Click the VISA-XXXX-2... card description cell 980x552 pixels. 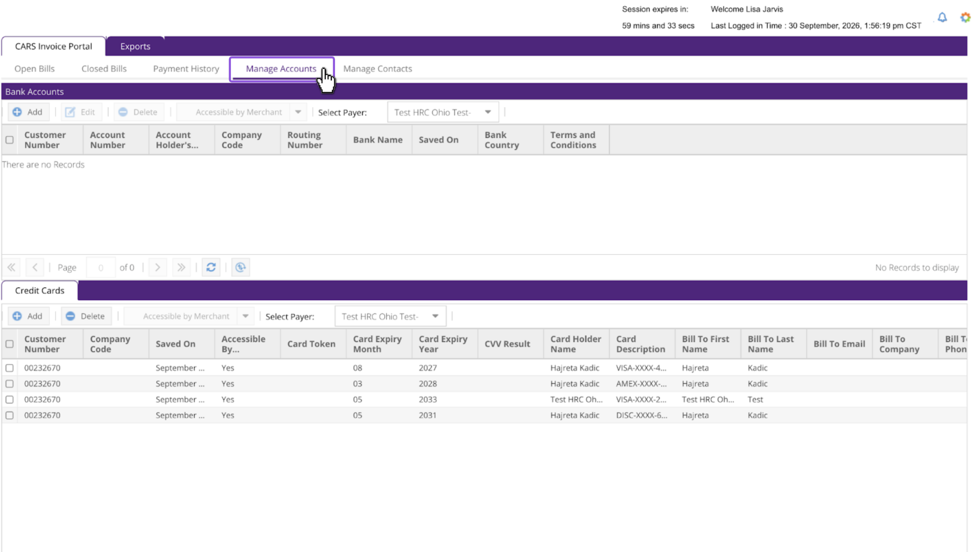click(x=642, y=399)
